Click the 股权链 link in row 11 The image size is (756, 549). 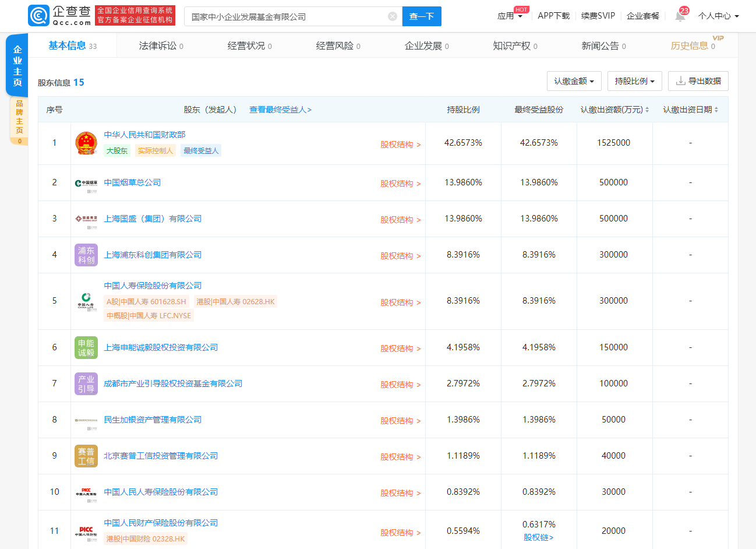pyautogui.click(x=539, y=537)
